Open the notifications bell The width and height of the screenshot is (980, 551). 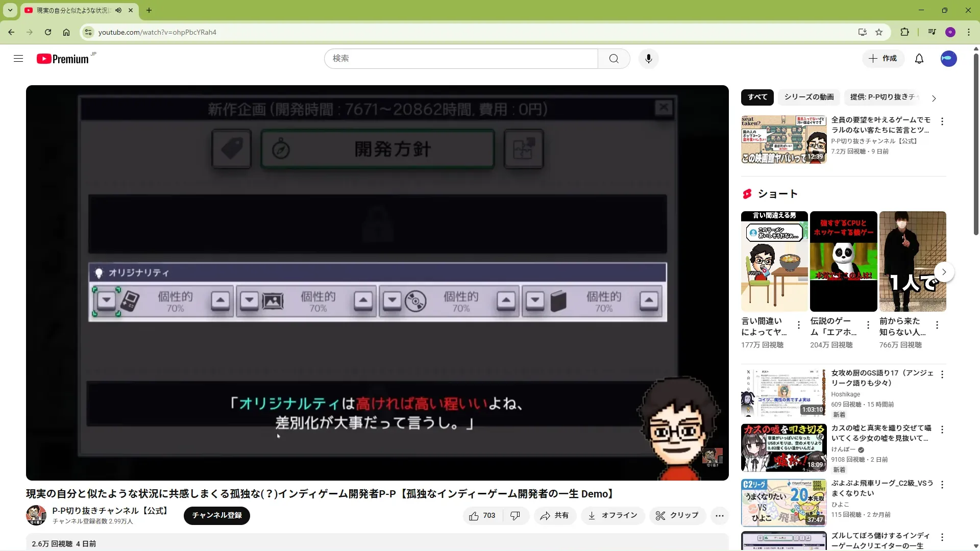click(919, 59)
